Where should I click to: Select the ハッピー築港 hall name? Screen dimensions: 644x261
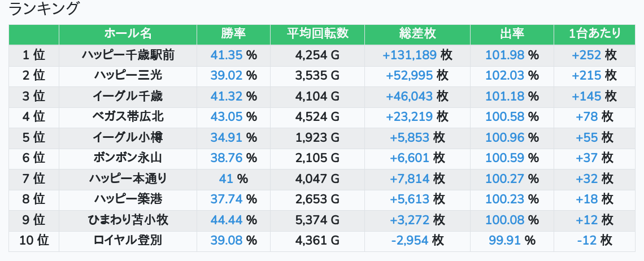(x=128, y=199)
